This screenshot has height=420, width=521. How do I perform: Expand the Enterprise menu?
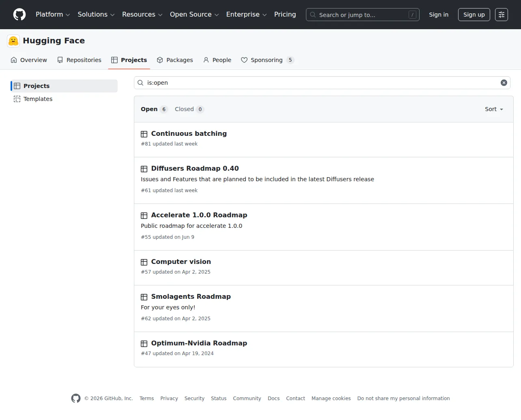(246, 15)
